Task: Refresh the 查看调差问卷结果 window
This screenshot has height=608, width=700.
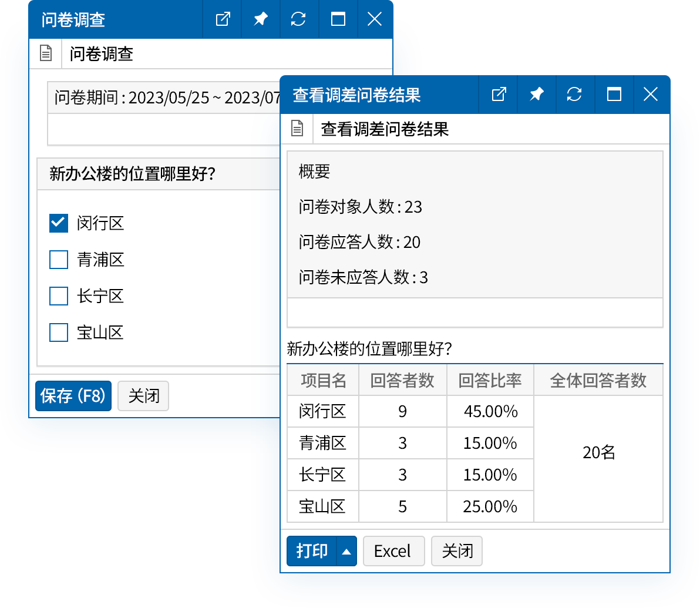Action: pyautogui.click(x=575, y=95)
